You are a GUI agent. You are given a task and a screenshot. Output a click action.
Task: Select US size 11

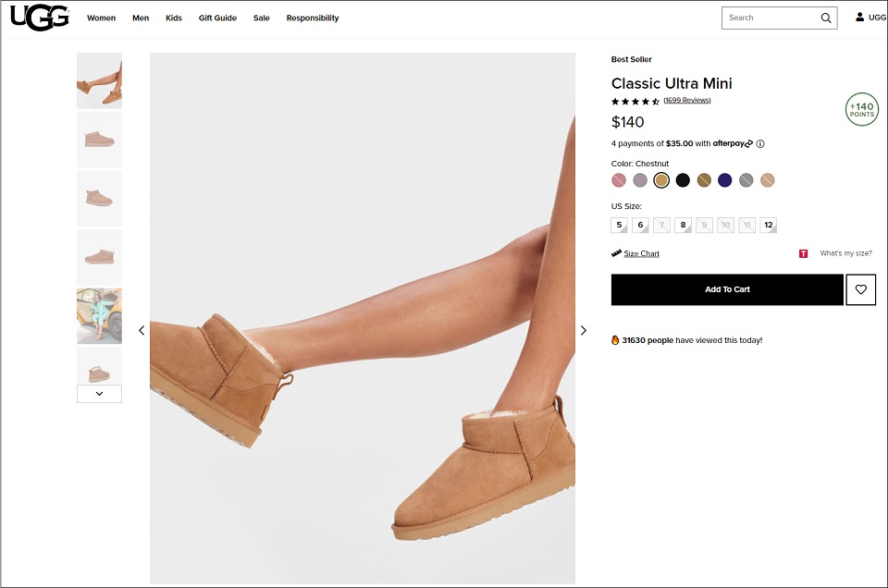click(x=747, y=226)
